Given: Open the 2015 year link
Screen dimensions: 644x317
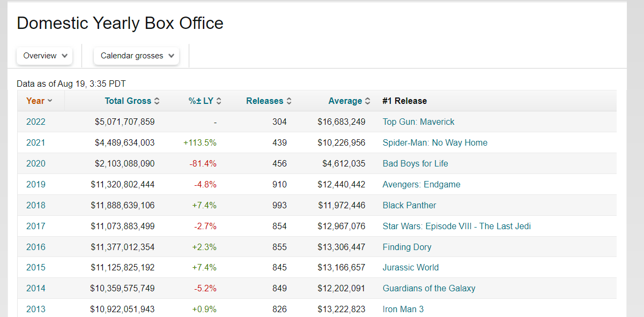Looking at the screenshot, I should (x=36, y=267).
